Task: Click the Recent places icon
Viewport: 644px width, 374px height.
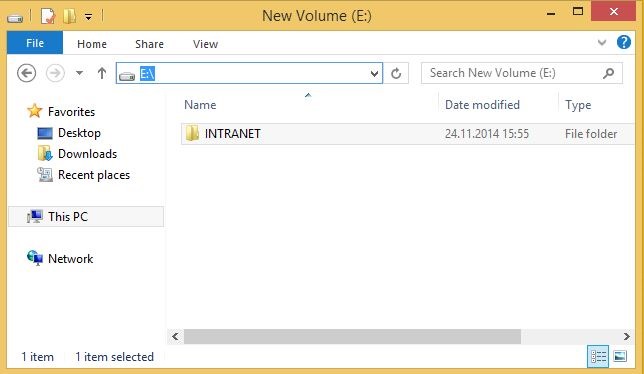Action: [x=45, y=175]
